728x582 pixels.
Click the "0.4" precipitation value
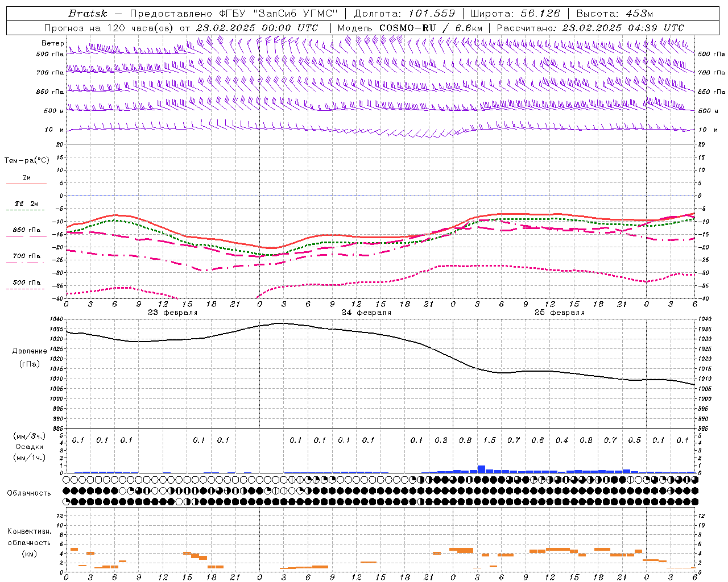(x=562, y=440)
